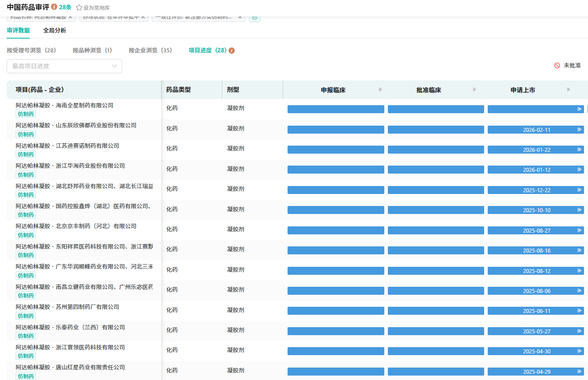Click the info icon beside 中国药品审评 title
The width and height of the screenshot is (588, 380).
(54, 7)
